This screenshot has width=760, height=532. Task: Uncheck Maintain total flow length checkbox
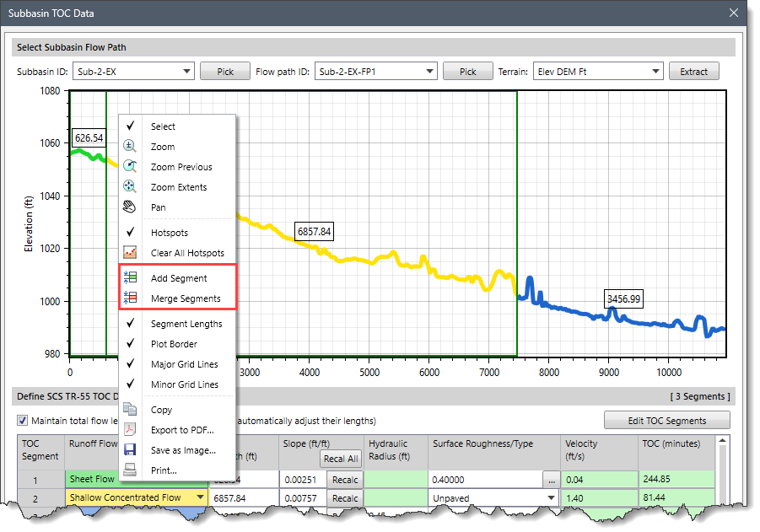point(23,421)
